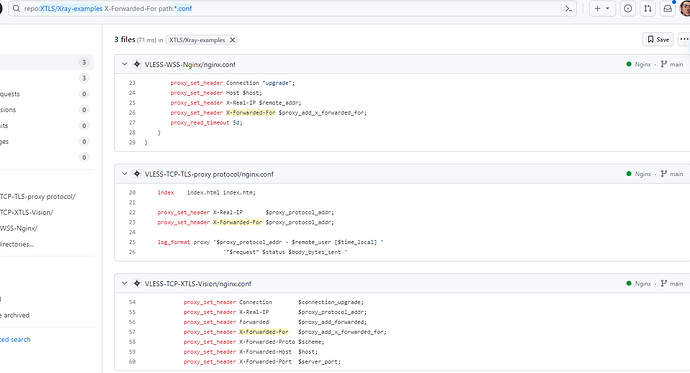
Task: Open the issues icon in header
Action: coord(628,8)
